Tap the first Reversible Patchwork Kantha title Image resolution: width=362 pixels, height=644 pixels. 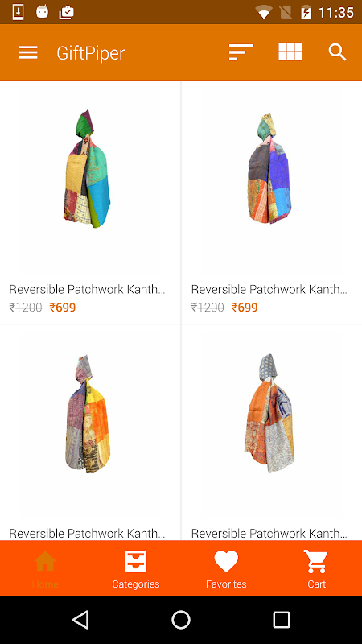point(87,289)
